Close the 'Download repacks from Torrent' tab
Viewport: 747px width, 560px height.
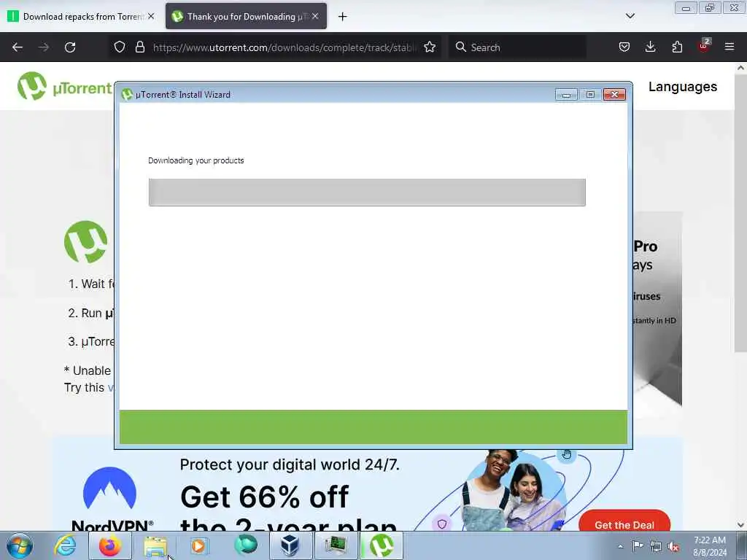click(x=151, y=16)
